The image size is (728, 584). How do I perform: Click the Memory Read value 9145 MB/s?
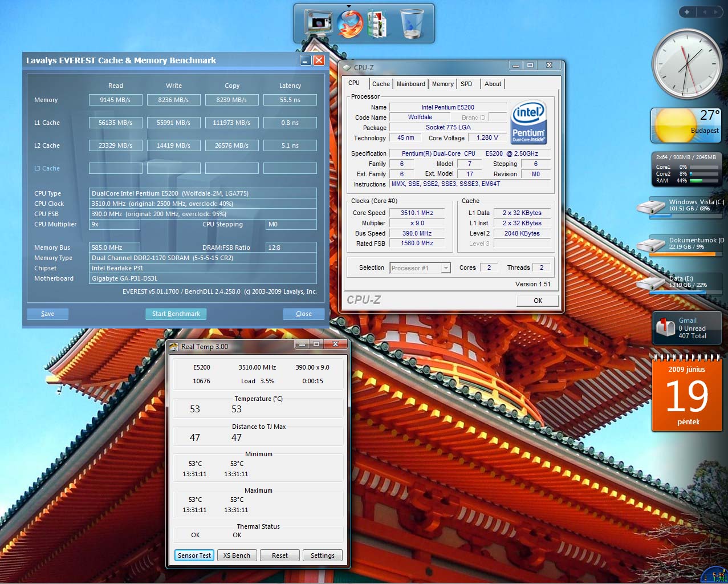[x=116, y=100]
